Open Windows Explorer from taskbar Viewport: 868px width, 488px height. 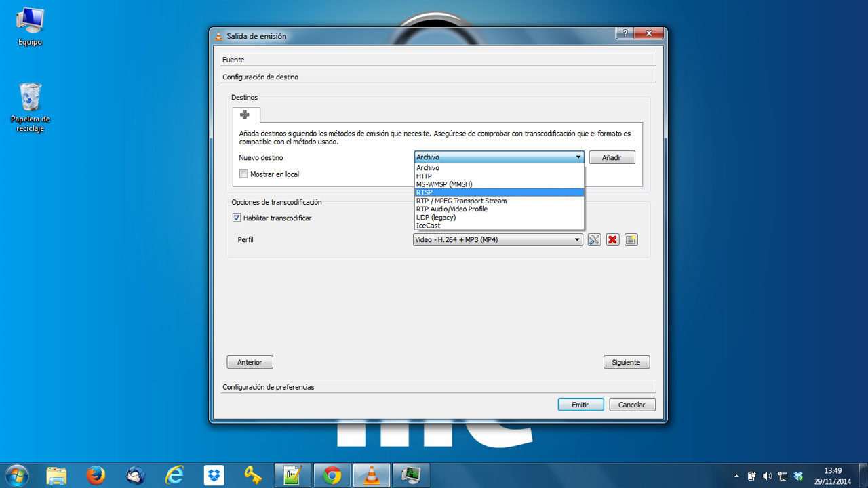[x=57, y=476]
